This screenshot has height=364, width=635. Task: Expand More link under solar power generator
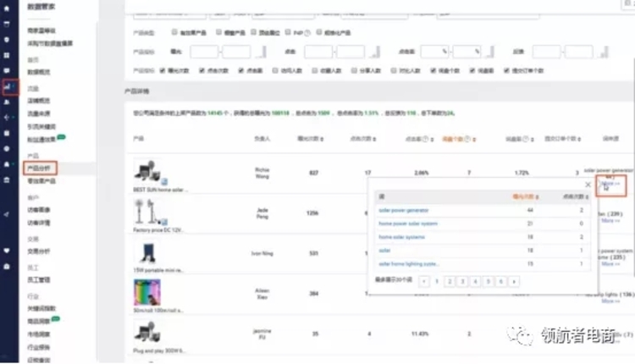click(610, 183)
